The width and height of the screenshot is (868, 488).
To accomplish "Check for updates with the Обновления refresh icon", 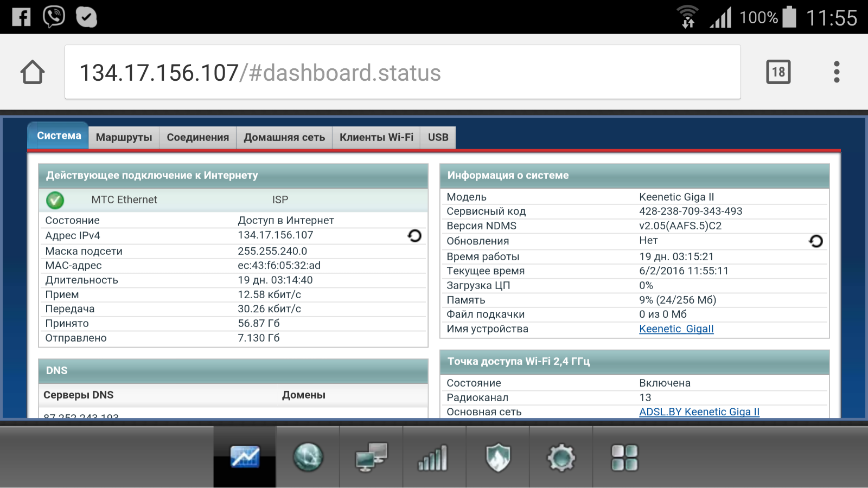I will click(816, 241).
